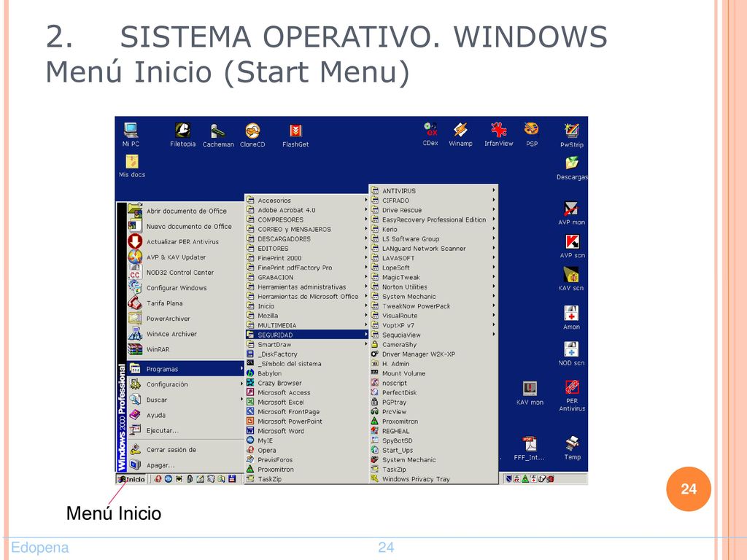The height and width of the screenshot is (560, 747).
Task: Launch IrfanView desktop icon
Action: pos(499,134)
